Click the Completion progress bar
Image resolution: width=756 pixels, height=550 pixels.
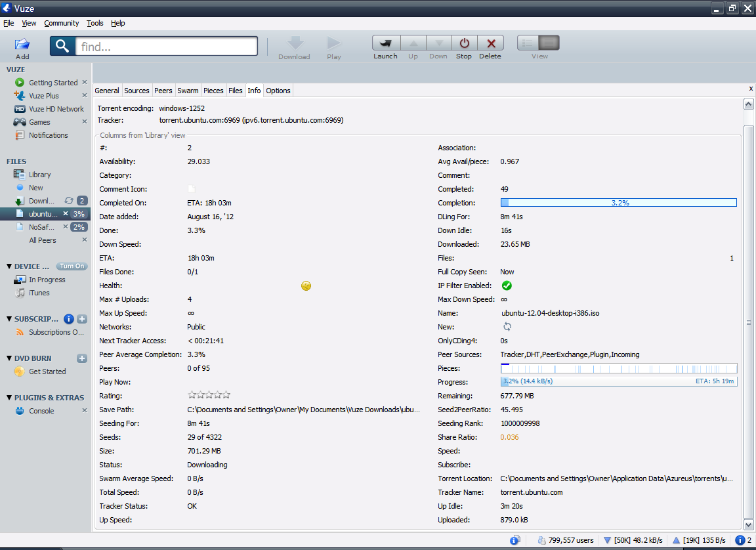pyautogui.click(x=618, y=203)
